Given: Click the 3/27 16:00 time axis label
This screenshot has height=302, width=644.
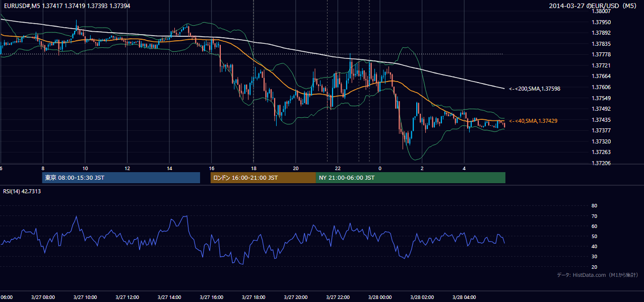Looking at the screenshot, I should [211, 297].
